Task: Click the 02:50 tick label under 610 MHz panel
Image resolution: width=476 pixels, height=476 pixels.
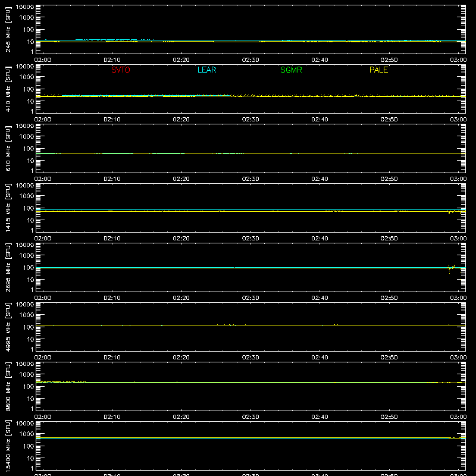Action: (x=389, y=179)
